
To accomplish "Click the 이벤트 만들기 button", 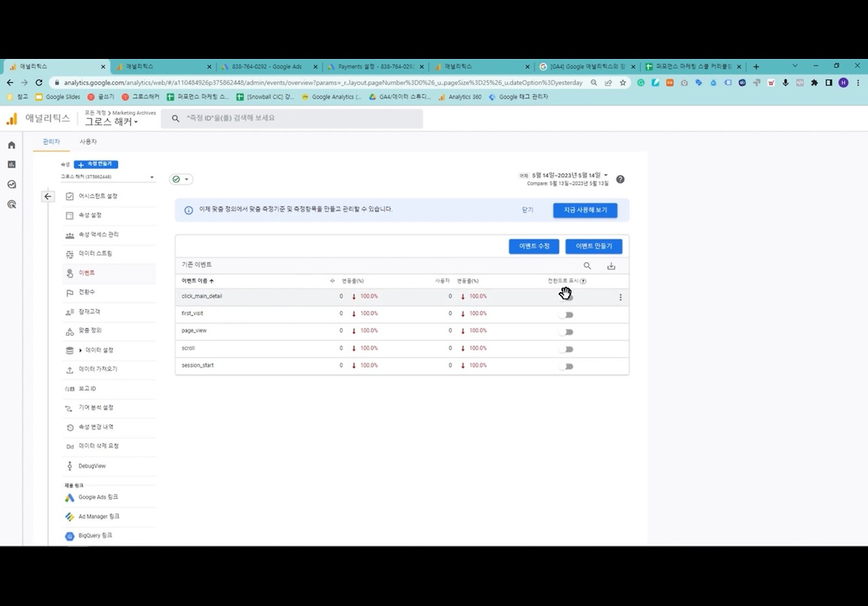I will 594,246.
